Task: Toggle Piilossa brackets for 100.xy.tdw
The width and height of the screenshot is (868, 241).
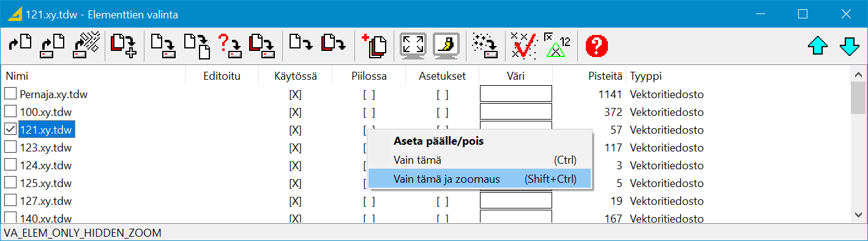Action: point(369,112)
